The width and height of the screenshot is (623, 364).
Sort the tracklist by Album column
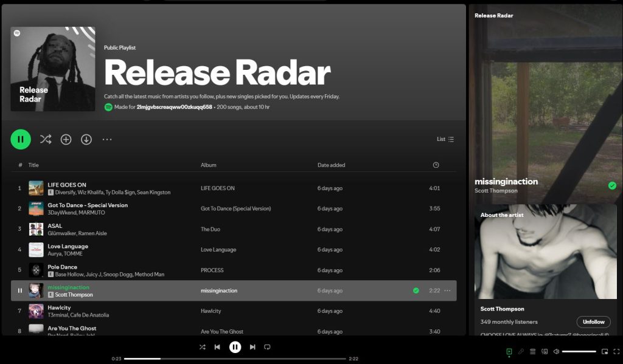click(x=209, y=165)
